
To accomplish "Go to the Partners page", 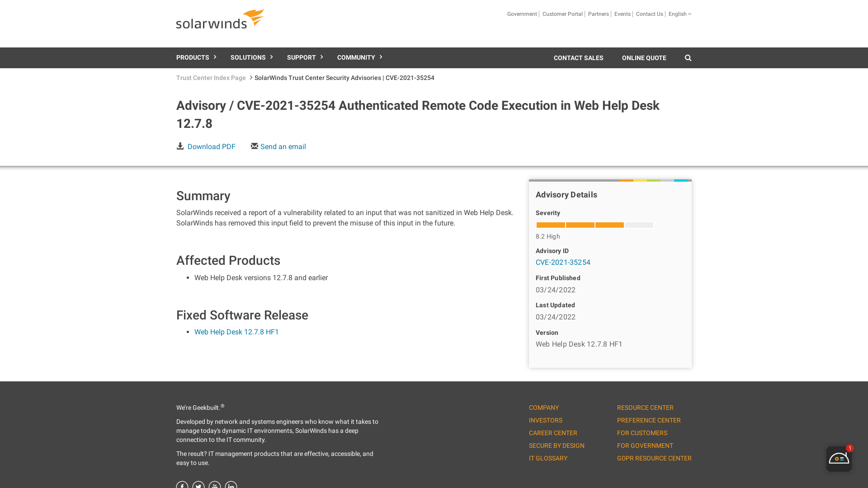I will point(599,14).
